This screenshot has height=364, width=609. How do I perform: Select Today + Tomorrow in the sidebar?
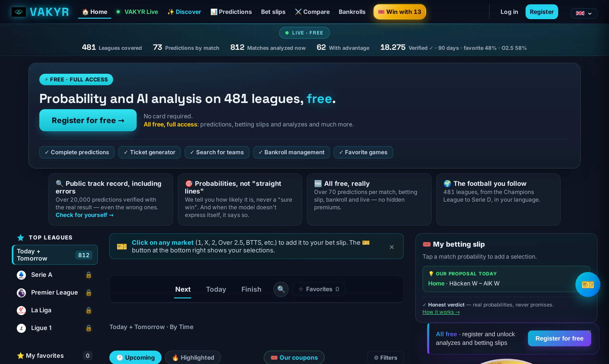pyautogui.click(x=54, y=255)
